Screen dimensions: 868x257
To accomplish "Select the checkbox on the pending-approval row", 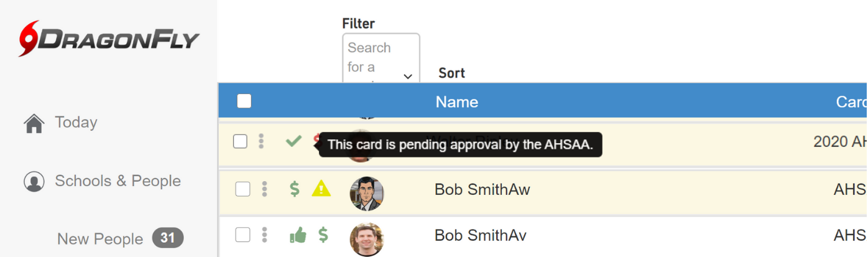I will [241, 141].
